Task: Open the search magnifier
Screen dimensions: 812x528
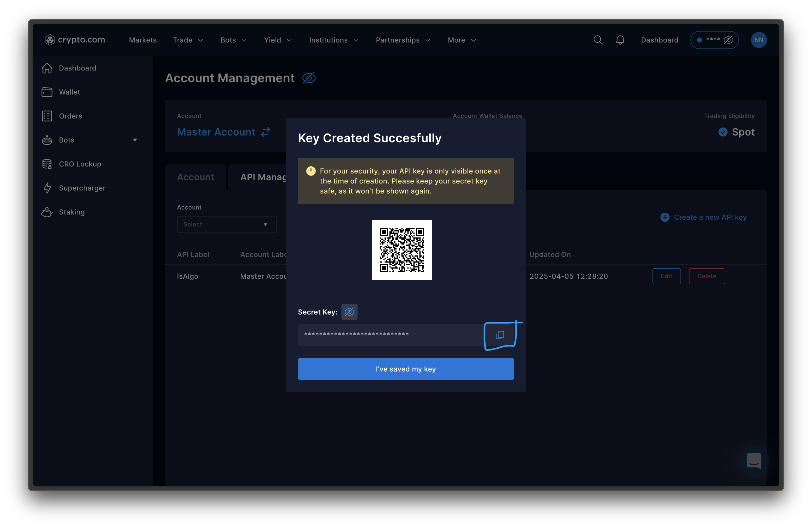Action: click(x=598, y=40)
